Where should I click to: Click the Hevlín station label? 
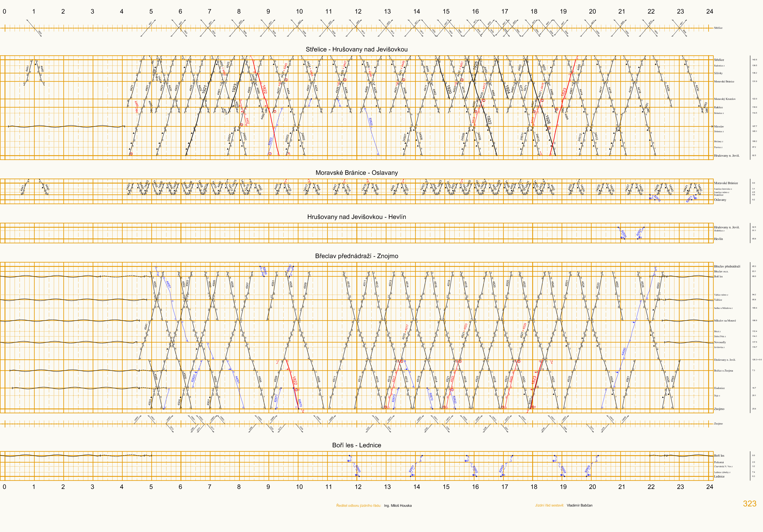pyautogui.click(x=719, y=239)
